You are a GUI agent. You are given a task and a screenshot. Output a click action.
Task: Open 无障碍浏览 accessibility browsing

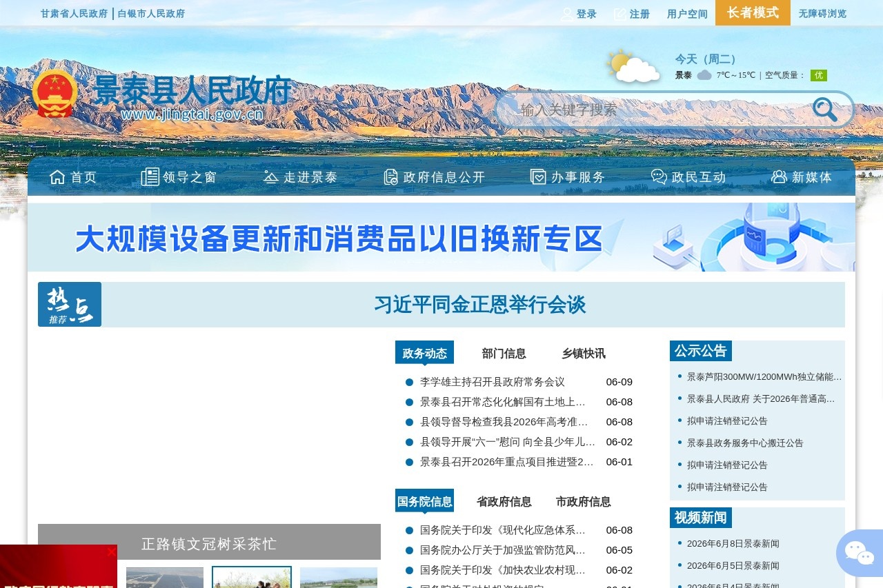(822, 14)
